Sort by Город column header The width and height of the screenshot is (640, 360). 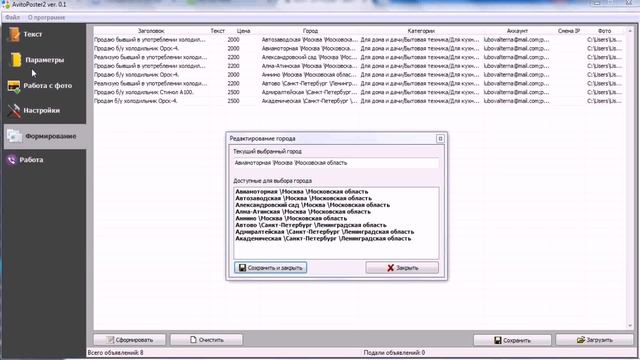[x=310, y=31]
